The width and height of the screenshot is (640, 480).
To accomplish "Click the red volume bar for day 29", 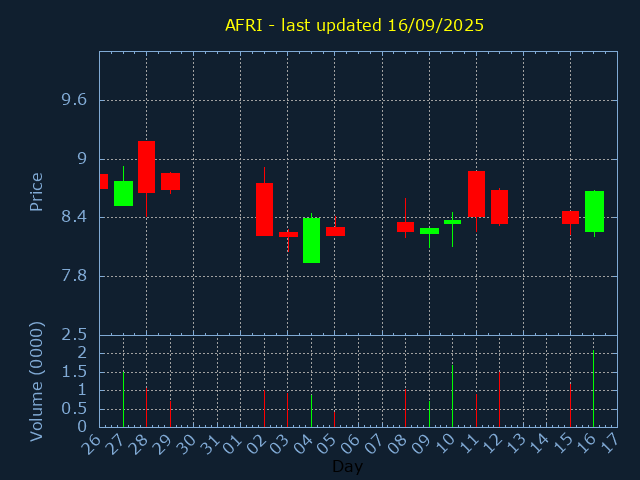I will click(x=170, y=414).
